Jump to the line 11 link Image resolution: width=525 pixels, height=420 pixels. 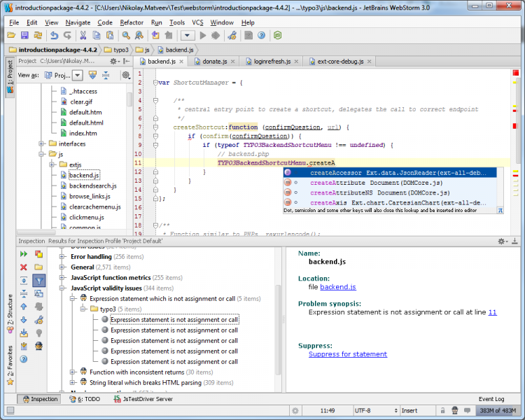tap(493, 312)
